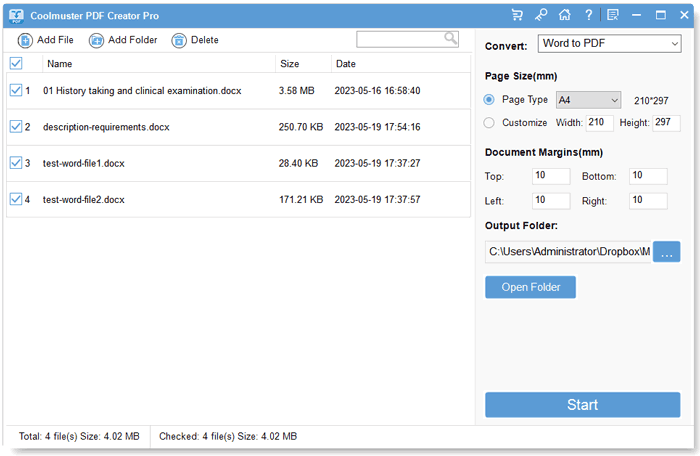Select 01 History taking and clinical examination.docx
Screen dimensions: 700x456
coord(142,91)
